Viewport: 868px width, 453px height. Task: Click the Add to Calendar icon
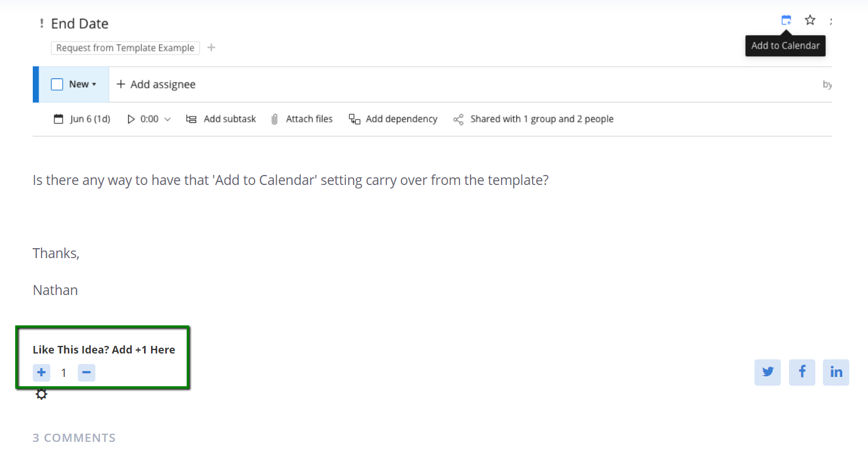click(x=786, y=20)
